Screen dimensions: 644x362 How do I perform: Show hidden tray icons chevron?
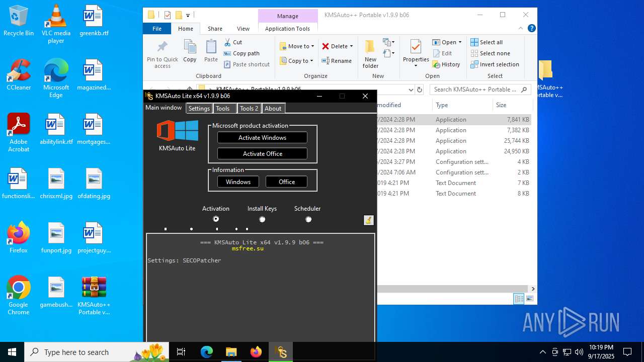point(542,352)
